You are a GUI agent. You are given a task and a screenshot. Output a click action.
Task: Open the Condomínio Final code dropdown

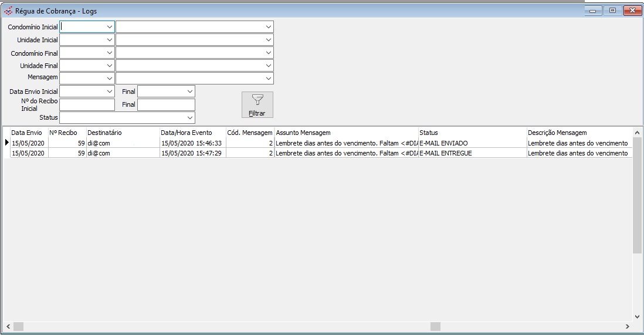(110, 53)
